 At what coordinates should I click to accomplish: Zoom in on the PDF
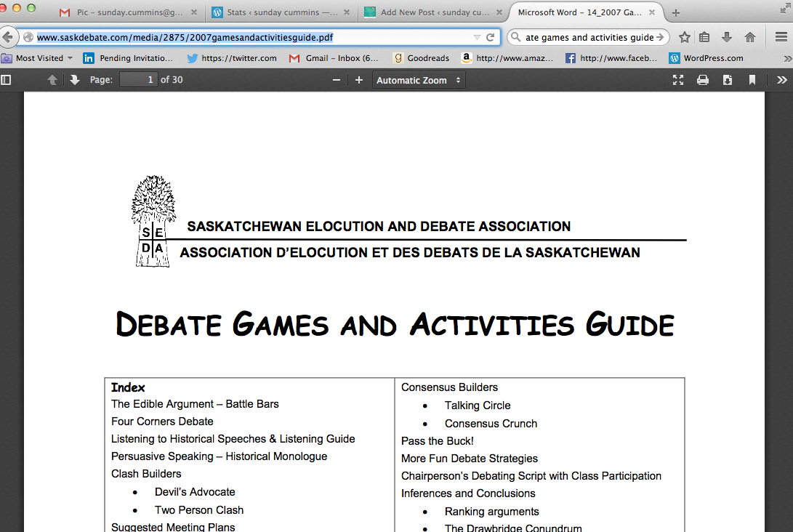(x=359, y=80)
